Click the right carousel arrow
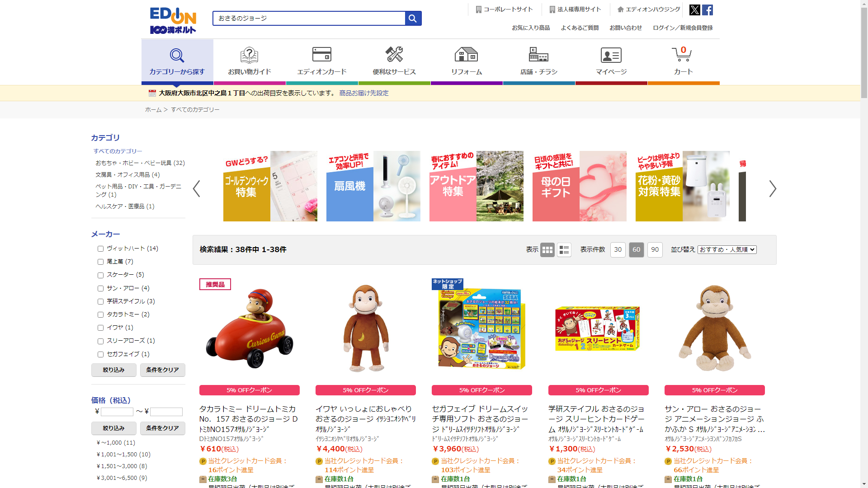 [772, 188]
